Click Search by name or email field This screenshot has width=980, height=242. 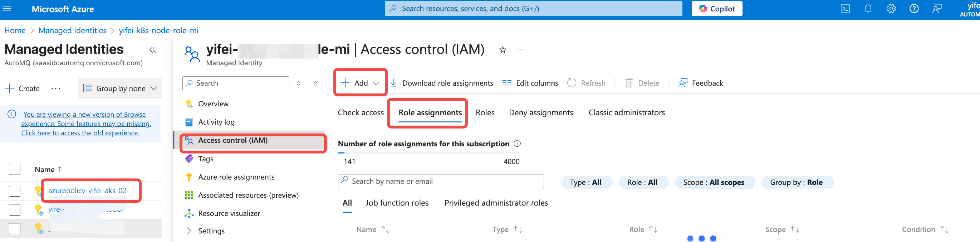[x=441, y=181]
